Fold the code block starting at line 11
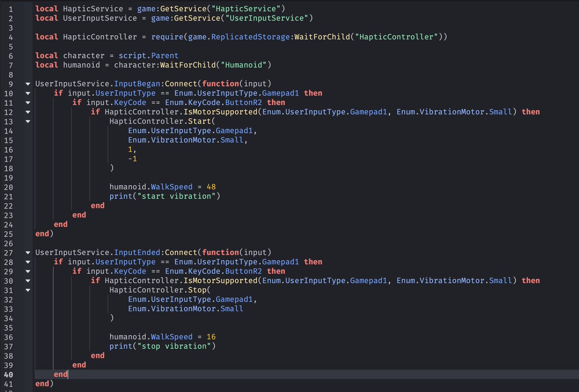The image size is (579, 392). [28, 102]
